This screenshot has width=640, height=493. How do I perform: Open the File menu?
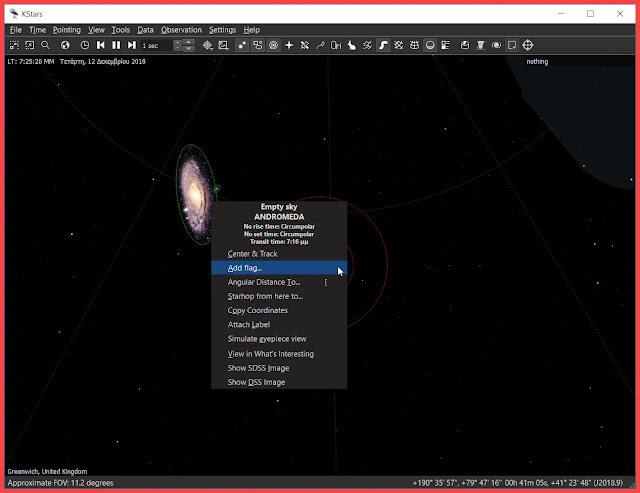click(16, 30)
